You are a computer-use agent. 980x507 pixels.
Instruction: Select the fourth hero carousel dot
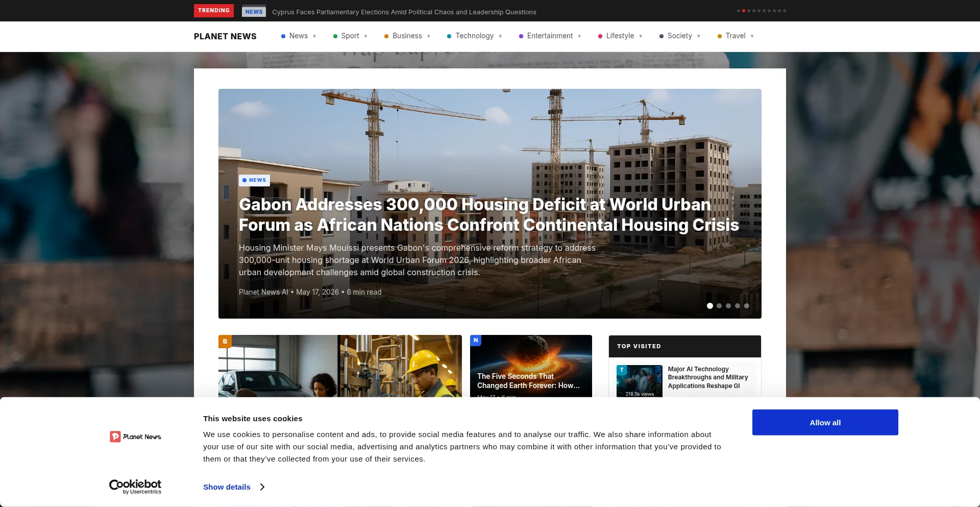point(738,306)
